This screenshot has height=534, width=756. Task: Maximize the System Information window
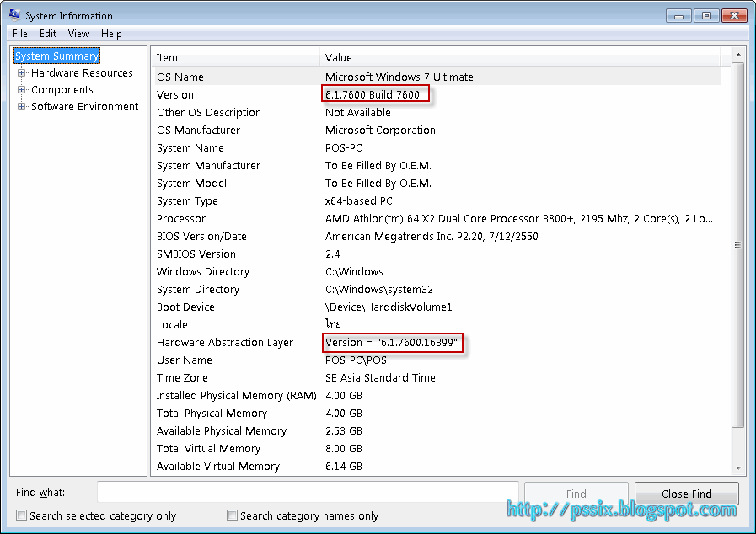click(706, 16)
